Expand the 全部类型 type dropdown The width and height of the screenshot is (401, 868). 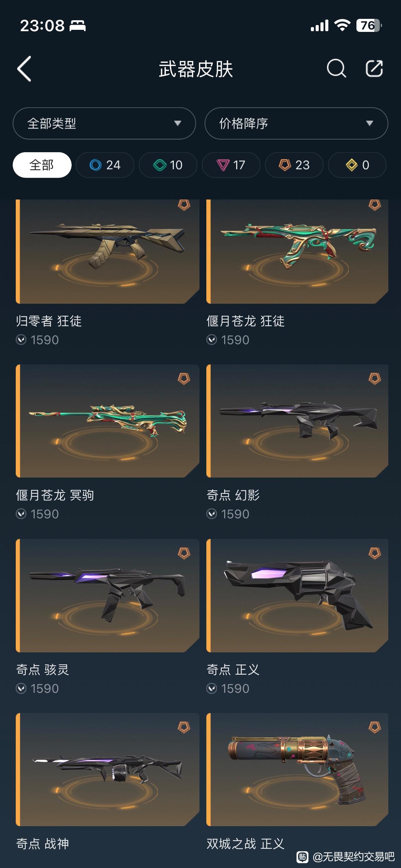click(104, 123)
